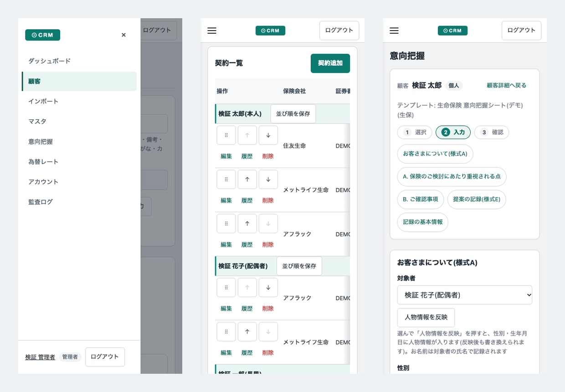Jump to the 提案の記録(様式E) section chip
This screenshot has height=392, width=565.
[477, 200]
